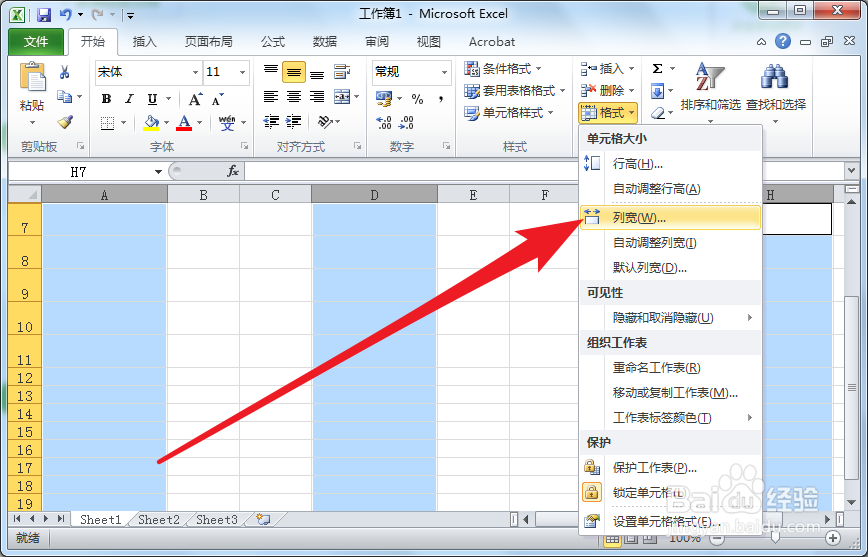Click the AutoSum sigma icon
Viewport: 868px width, 557px height.
[657, 69]
